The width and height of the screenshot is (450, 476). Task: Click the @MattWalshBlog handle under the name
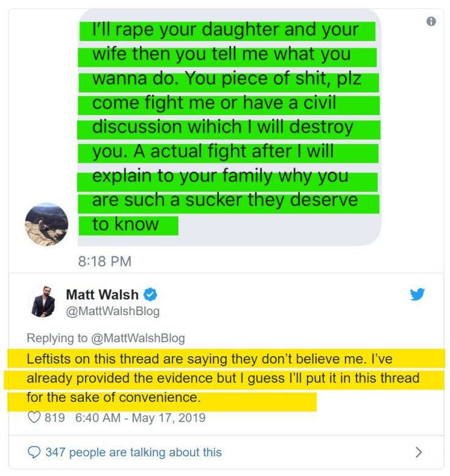pos(113,311)
